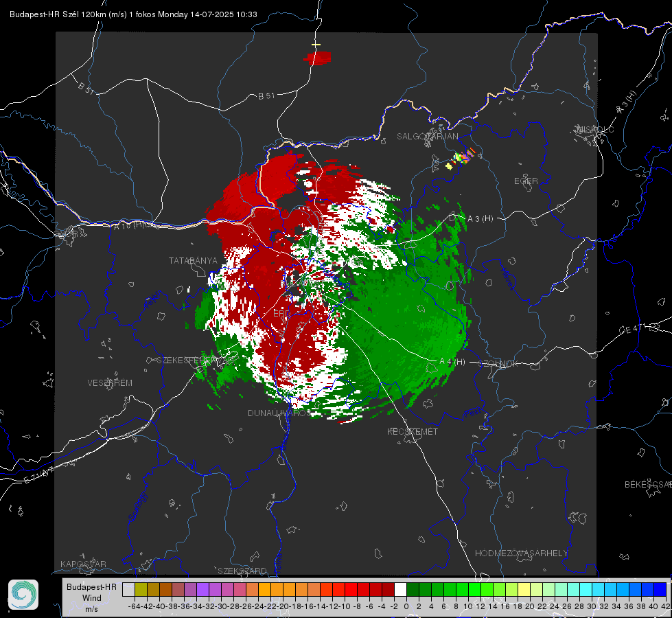This screenshot has width=672, height=618.
Task: Click the violet swatch above -34 in the legend
Action: pyautogui.click(x=202, y=590)
